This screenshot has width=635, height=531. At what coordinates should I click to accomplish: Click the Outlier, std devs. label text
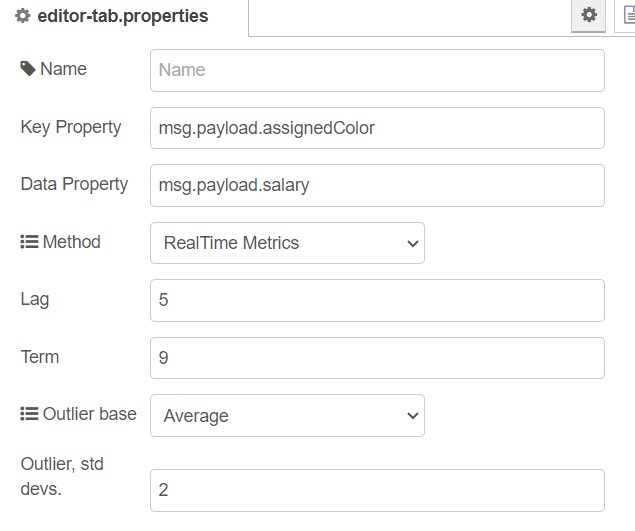point(62,476)
